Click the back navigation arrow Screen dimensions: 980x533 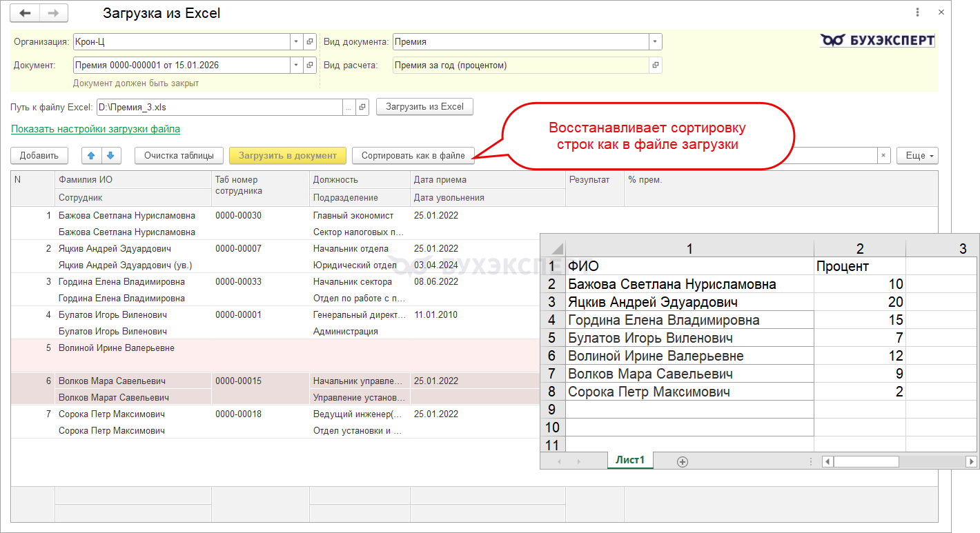[25, 13]
